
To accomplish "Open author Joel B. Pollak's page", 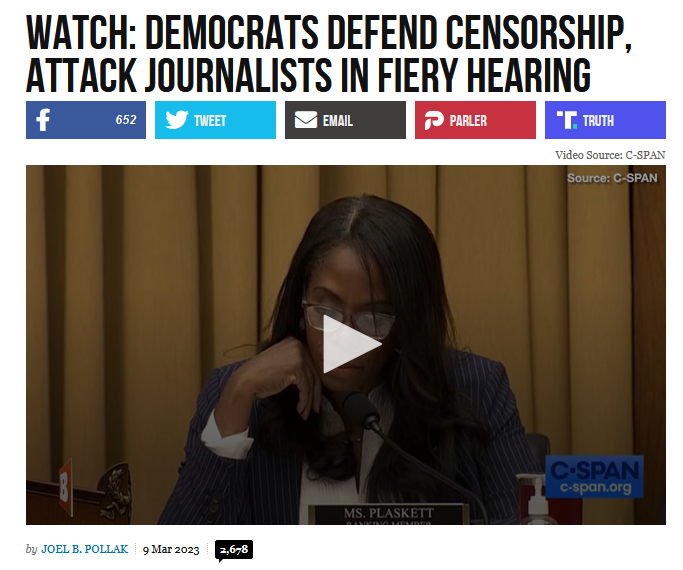I will click(x=85, y=549).
